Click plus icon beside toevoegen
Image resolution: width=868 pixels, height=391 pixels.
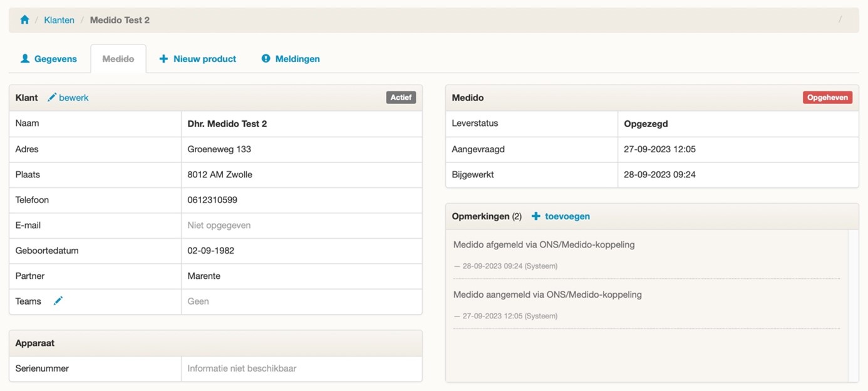pos(535,216)
